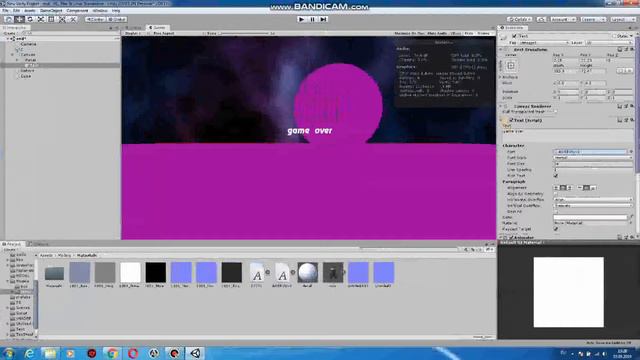Select the Move tool in the toolbar

click(x=19, y=19)
